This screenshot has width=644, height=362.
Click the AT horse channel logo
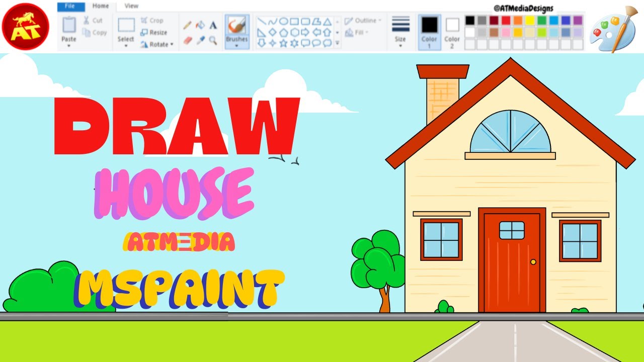click(26, 26)
